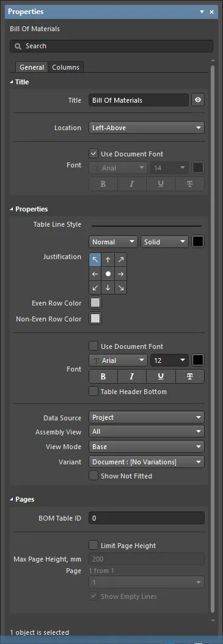Enable Show Not Fitted checkbox
223x644 pixels.
(x=93, y=476)
